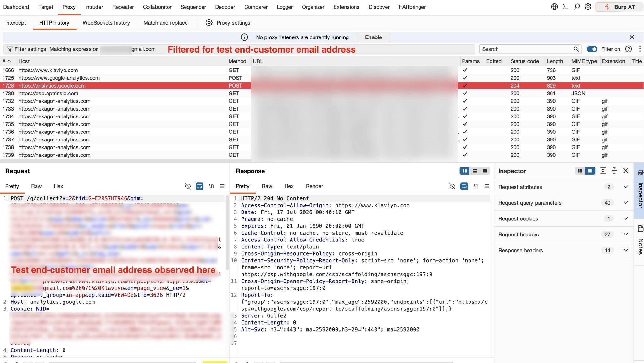This screenshot has width=644, height=363.
Task: Switch to Intruder tab
Action: point(94,7)
